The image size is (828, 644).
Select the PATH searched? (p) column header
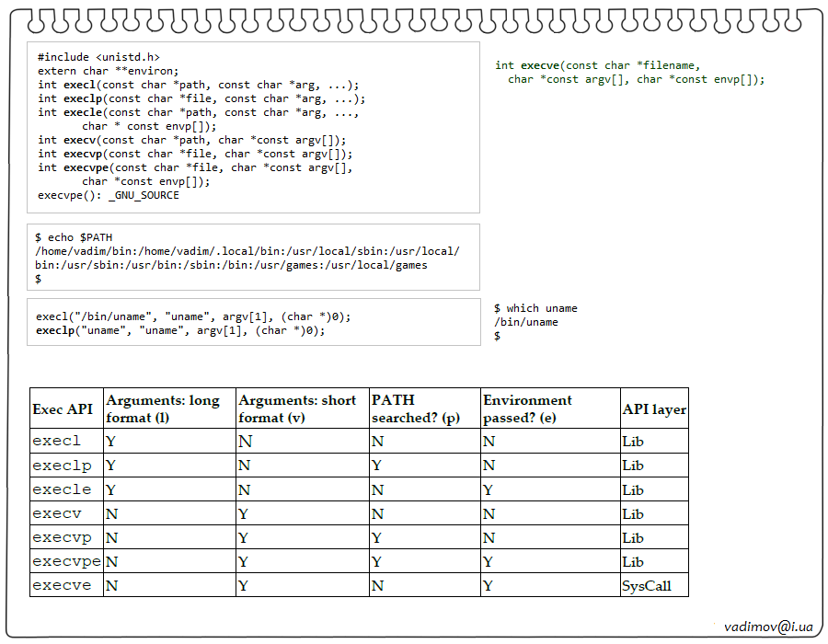pos(416,408)
